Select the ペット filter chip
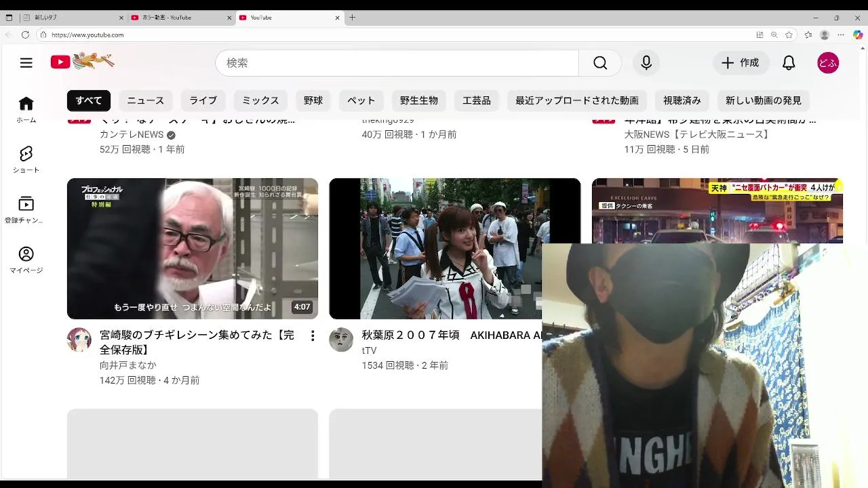Screen dimensions: 868x488 tap(361, 100)
